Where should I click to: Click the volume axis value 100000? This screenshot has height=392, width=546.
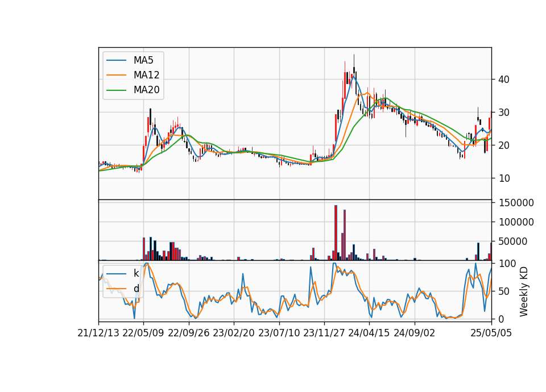(516, 222)
